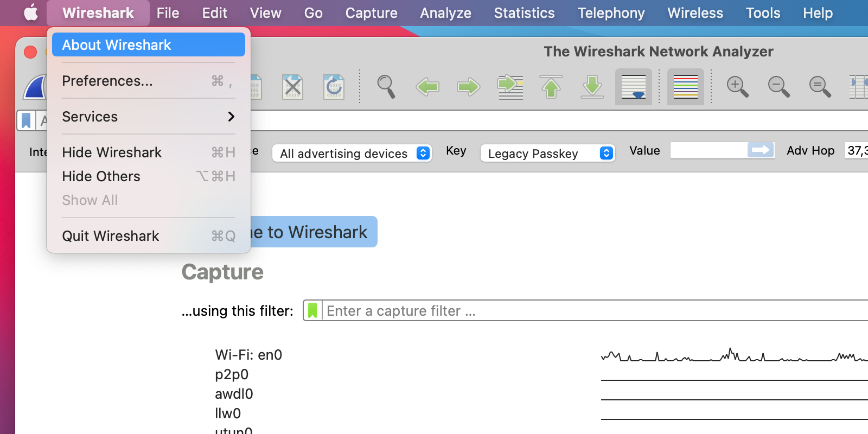
Task: Reset text size with the equals magnifier
Action: pyautogui.click(x=820, y=87)
